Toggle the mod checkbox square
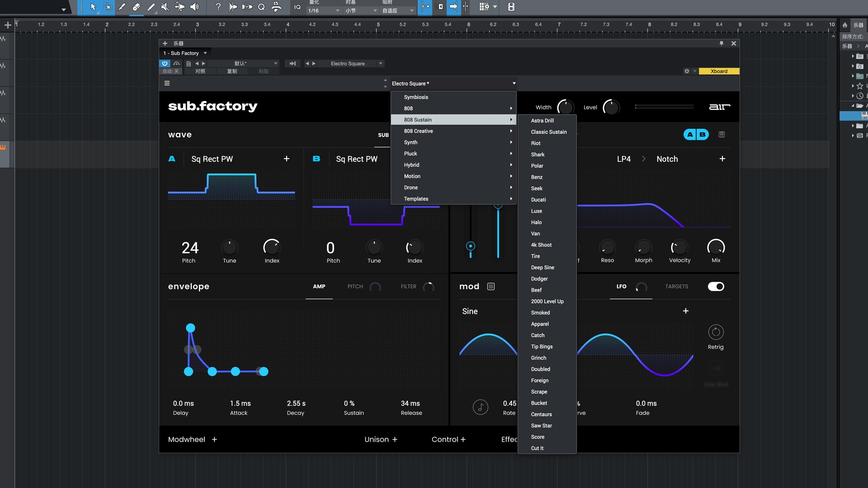The image size is (868, 488). (491, 286)
